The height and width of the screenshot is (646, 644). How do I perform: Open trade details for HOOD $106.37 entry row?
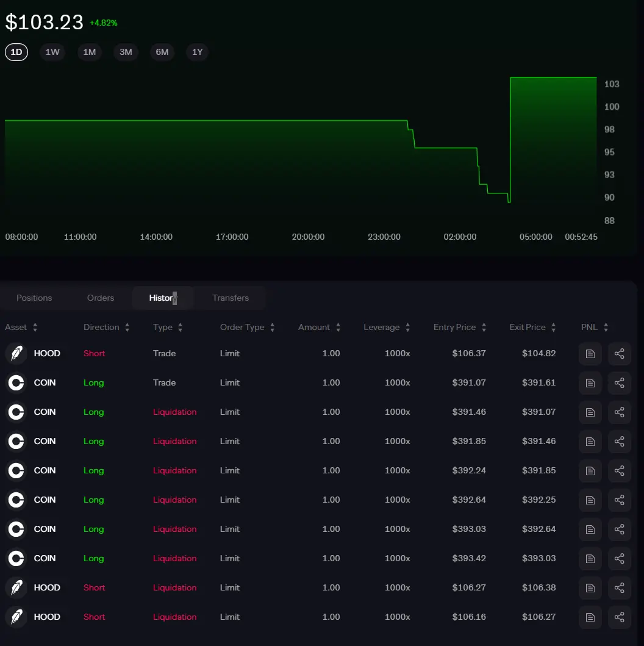[590, 353]
